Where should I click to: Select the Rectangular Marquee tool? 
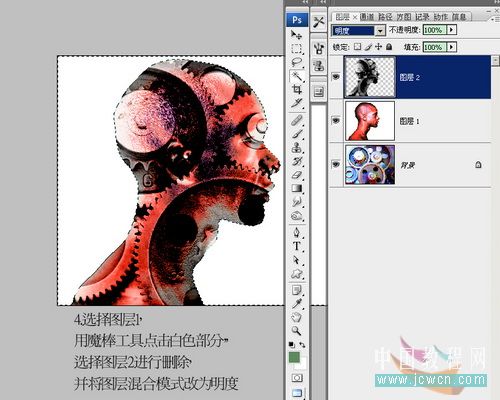296,49
